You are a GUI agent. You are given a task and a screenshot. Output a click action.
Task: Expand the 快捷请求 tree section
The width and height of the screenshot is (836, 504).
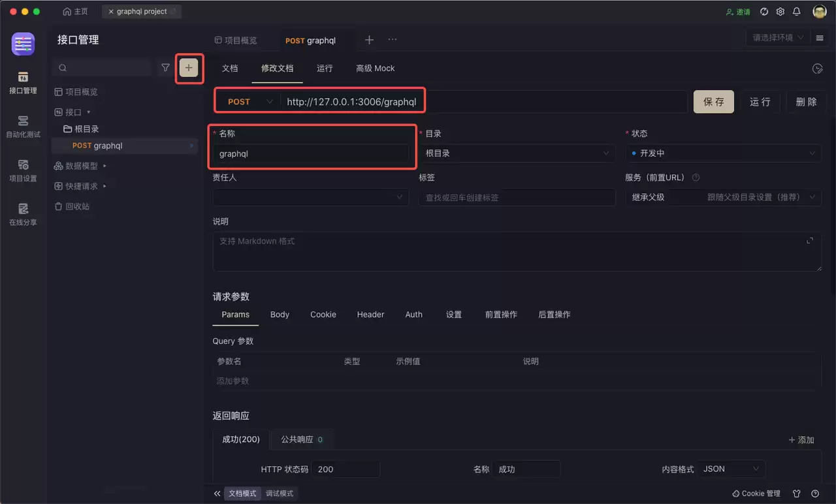click(104, 186)
